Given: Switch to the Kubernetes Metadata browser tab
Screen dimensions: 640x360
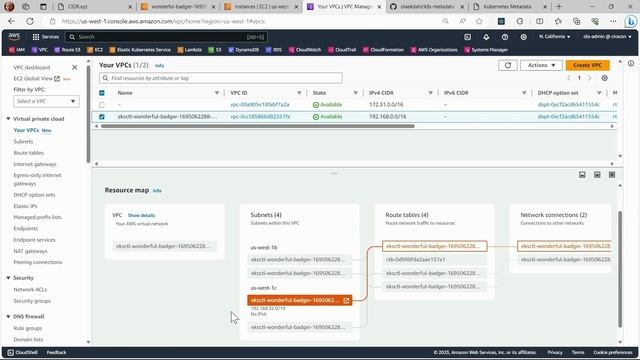Looking at the screenshot, I should point(509,7).
